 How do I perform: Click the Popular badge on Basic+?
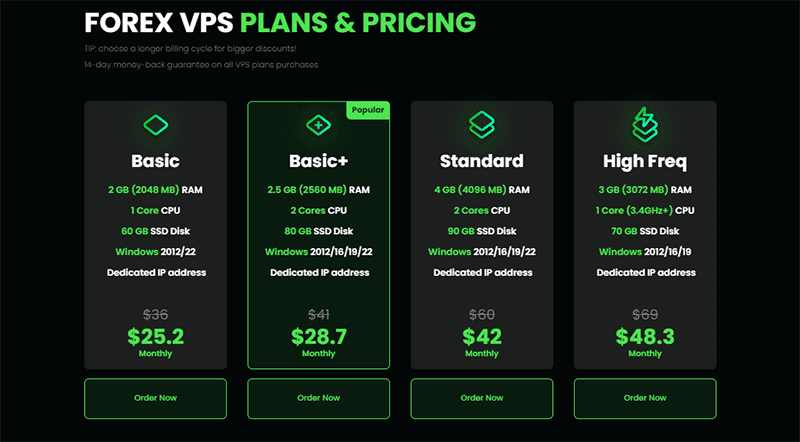(x=367, y=109)
